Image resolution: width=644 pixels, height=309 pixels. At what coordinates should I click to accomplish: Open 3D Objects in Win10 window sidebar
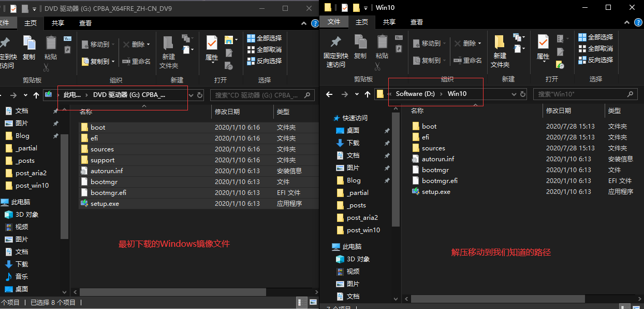352,259
